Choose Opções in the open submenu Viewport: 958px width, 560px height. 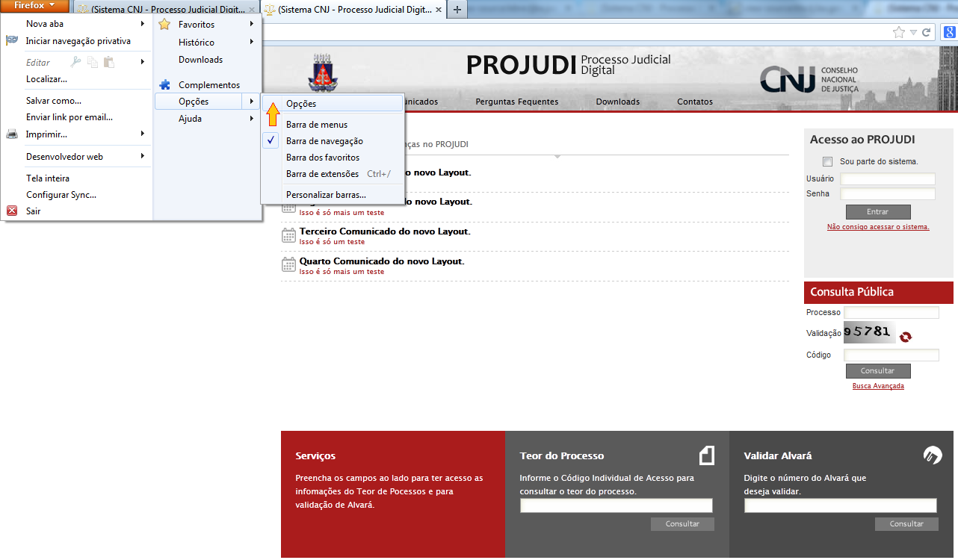332,104
